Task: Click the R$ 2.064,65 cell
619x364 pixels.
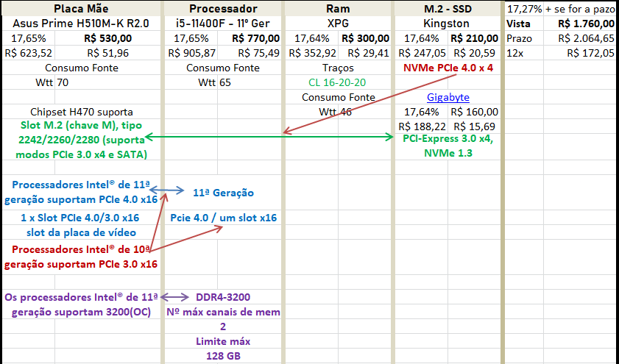Action: coord(579,38)
